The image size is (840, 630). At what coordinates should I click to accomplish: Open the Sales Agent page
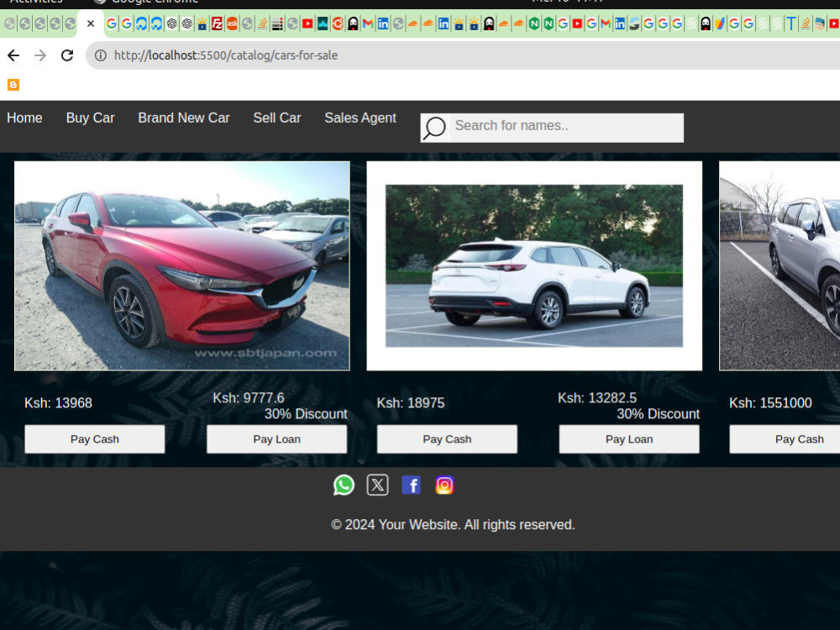click(x=360, y=118)
